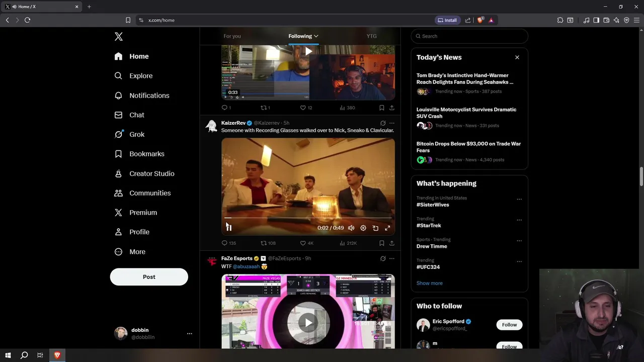Toggle picture-in-picture on KaizerRev video
Screen dimensions: 644x362
pos(375,228)
